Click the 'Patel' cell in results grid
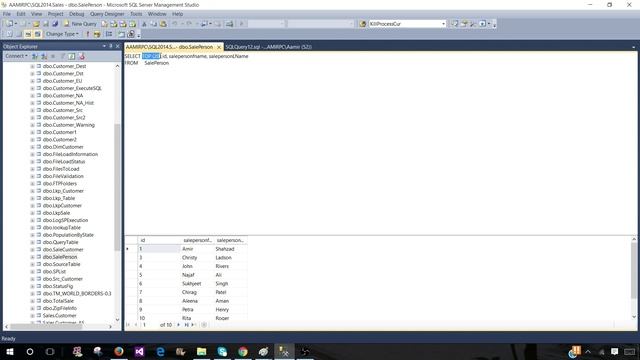 (230, 292)
